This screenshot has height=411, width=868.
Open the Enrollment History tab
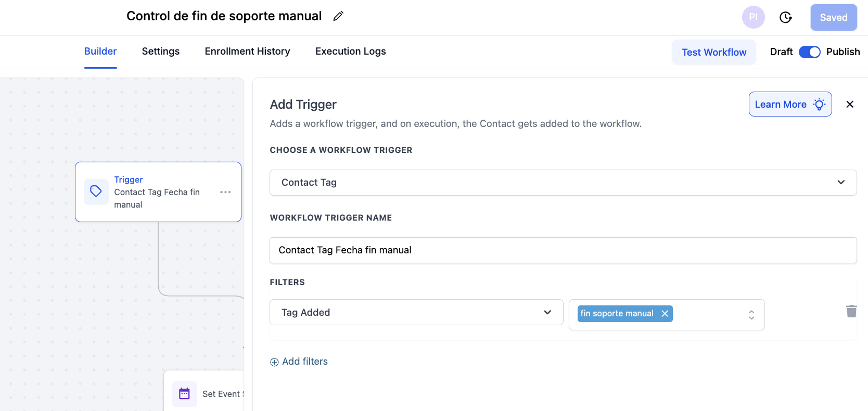click(247, 52)
